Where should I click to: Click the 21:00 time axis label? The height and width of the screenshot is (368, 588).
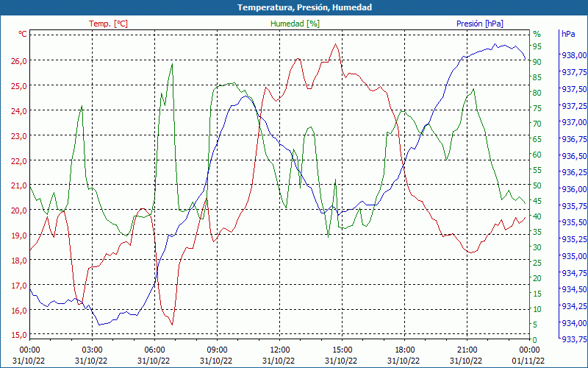tap(467, 350)
